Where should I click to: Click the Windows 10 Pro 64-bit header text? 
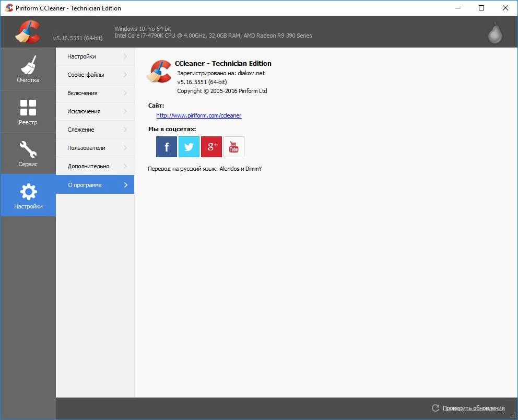pos(143,29)
